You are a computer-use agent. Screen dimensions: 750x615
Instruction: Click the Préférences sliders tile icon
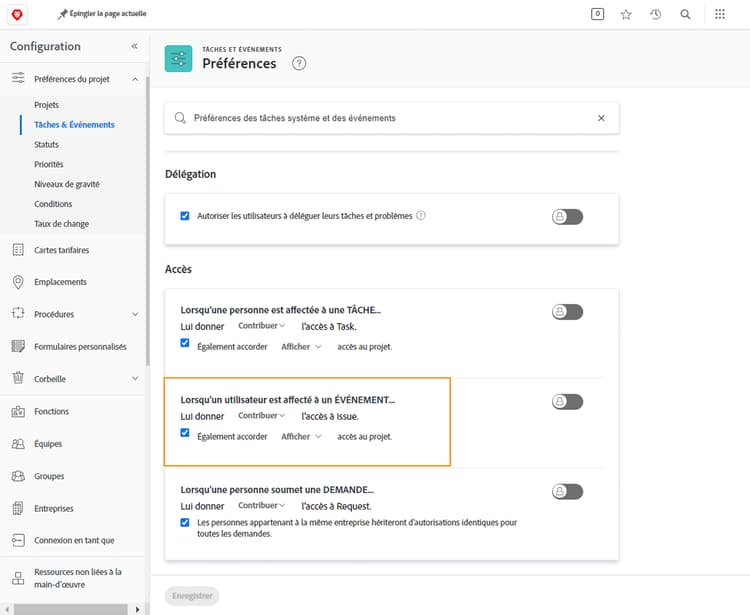178,58
